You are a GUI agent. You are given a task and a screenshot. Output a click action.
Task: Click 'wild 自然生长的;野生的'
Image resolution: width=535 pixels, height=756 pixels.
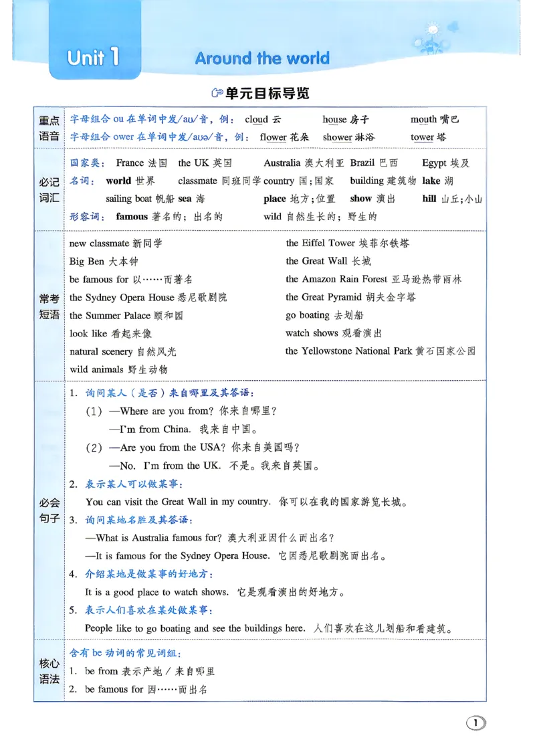coord(320,217)
